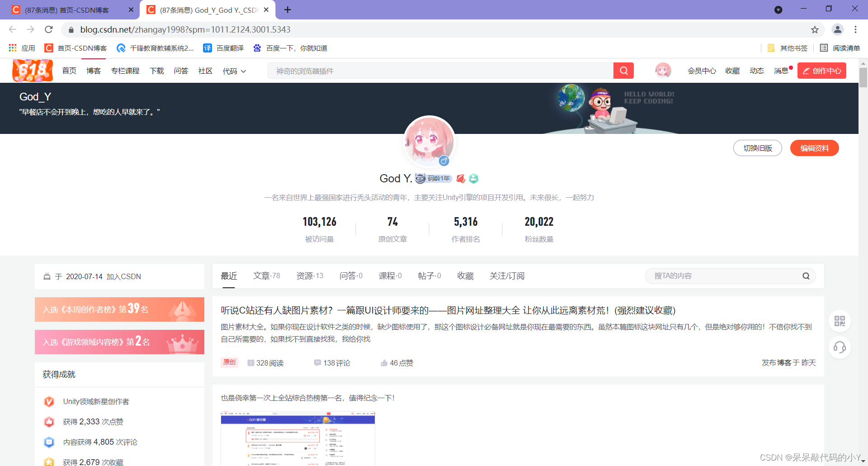Image resolution: width=868 pixels, height=466 pixels.
Task: Click the 编辑资料 button
Action: (815, 148)
